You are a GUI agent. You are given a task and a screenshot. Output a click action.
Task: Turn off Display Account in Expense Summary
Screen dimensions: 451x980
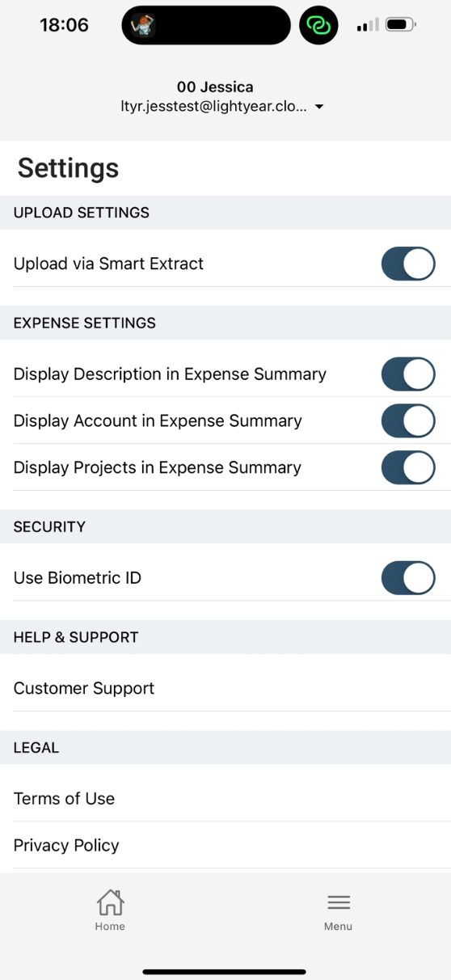pos(408,420)
